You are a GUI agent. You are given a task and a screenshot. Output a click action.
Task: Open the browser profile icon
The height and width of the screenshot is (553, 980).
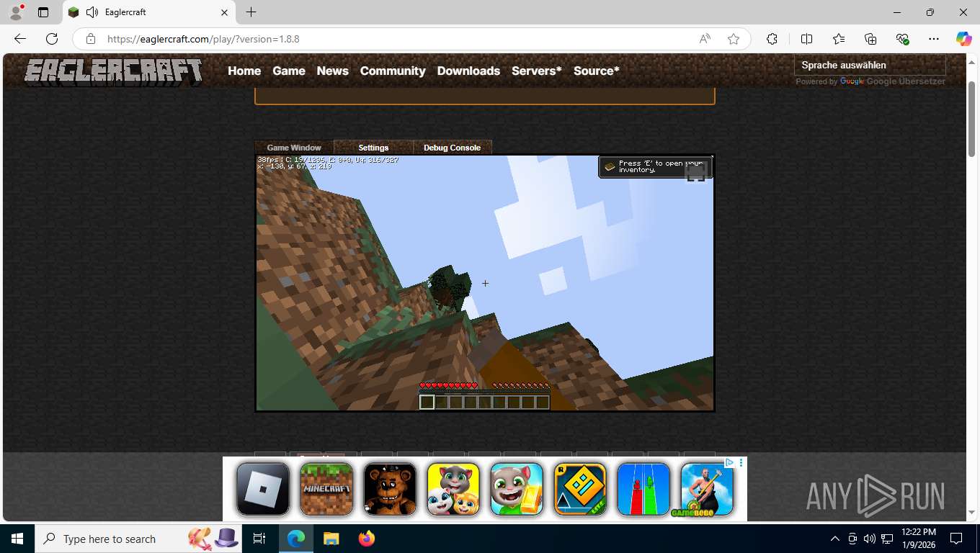click(x=16, y=12)
